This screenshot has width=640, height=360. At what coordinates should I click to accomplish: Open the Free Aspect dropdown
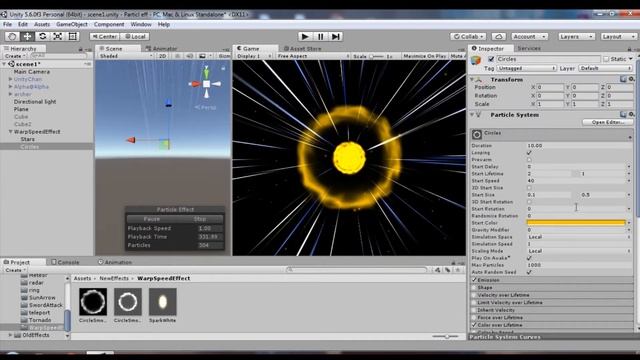click(313, 56)
